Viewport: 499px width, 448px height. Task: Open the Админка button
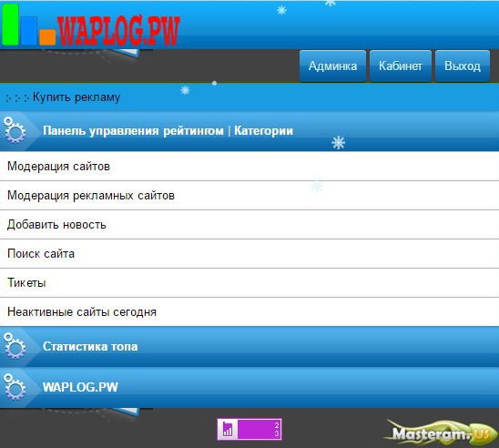[332, 66]
